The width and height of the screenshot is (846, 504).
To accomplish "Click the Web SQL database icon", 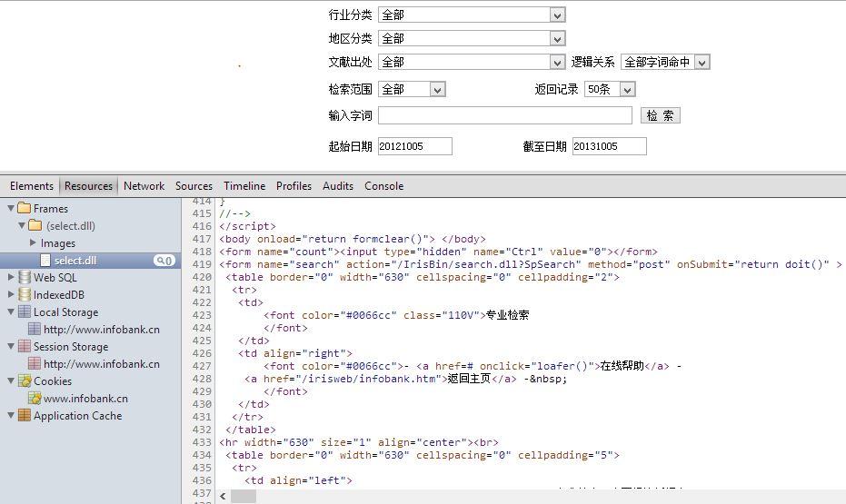I will tap(25, 277).
